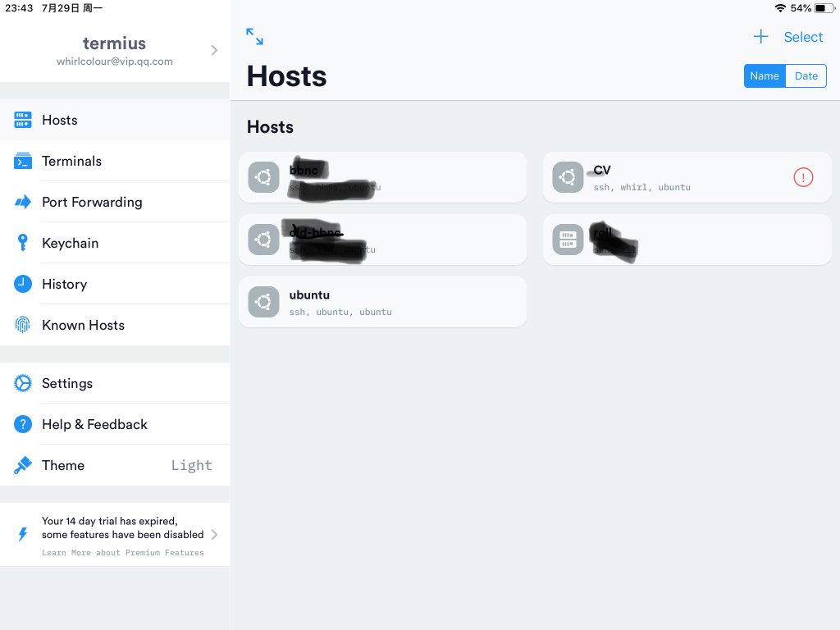The width and height of the screenshot is (840, 630).
Task: Click the red warning icon on CV host
Action: 803,177
